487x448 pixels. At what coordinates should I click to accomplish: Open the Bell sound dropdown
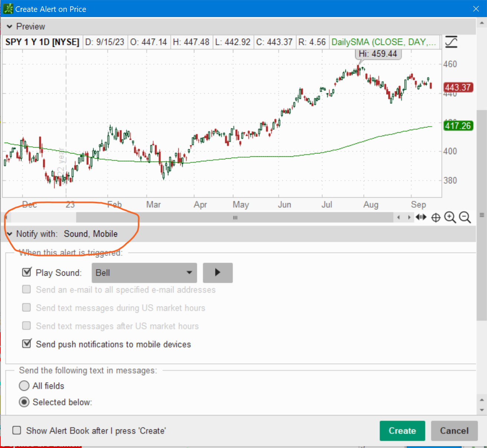click(144, 273)
